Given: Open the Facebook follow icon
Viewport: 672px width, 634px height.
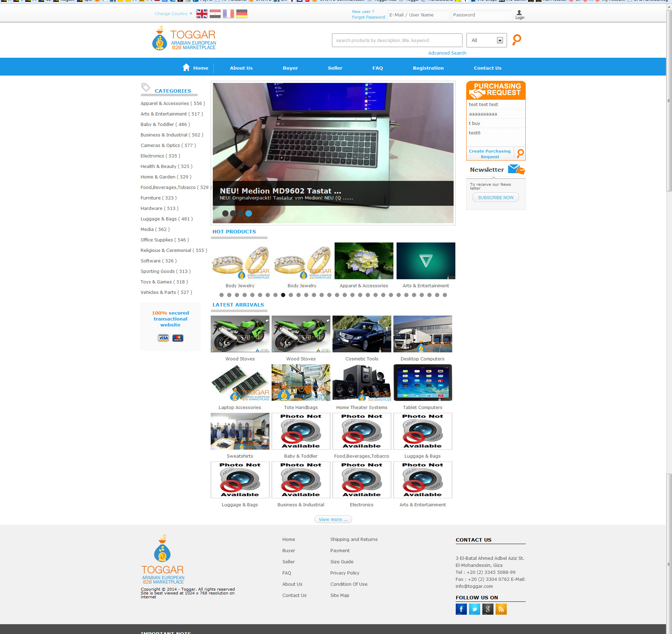Looking at the screenshot, I should pyautogui.click(x=461, y=609).
